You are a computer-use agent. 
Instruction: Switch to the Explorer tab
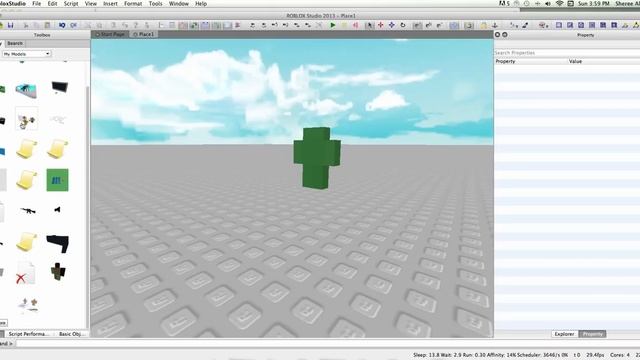coord(564,334)
